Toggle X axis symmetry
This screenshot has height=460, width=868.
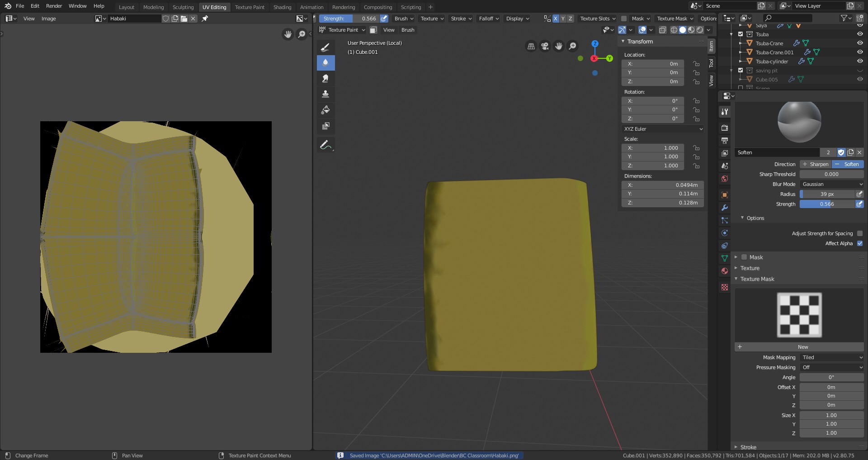(x=556, y=19)
